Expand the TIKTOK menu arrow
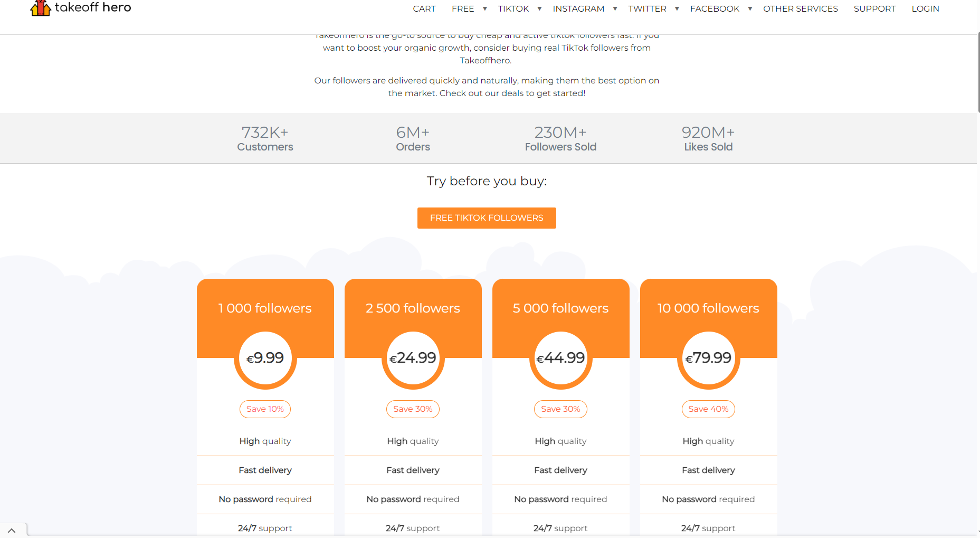This screenshot has width=980, height=538. coord(539,9)
